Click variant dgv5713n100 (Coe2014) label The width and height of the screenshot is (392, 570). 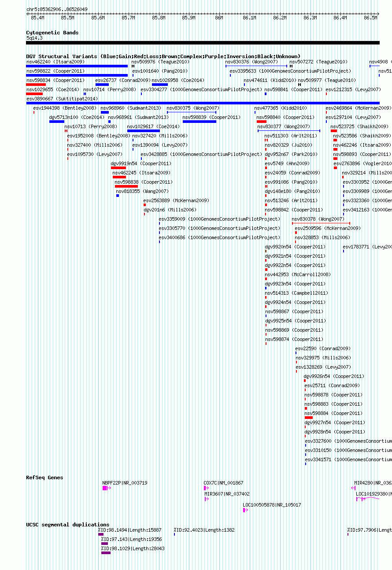tap(77, 117)
